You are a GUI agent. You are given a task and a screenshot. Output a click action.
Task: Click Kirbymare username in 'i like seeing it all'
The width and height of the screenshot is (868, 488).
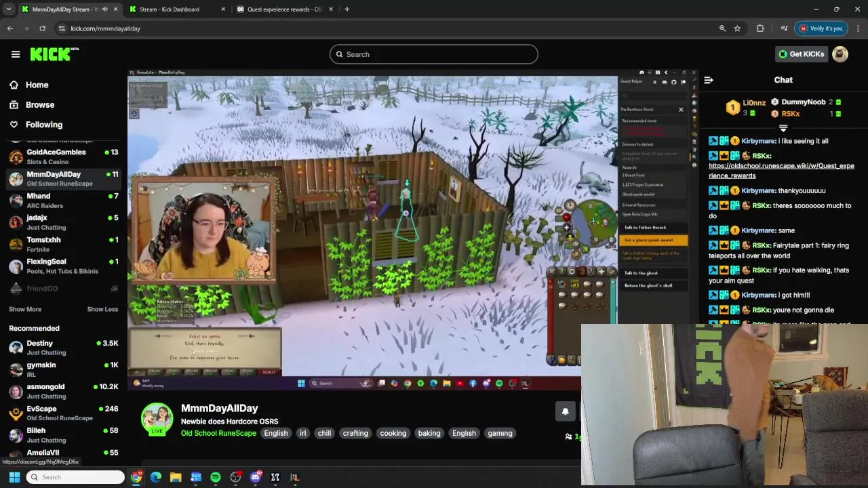click(x=758, y=141)
